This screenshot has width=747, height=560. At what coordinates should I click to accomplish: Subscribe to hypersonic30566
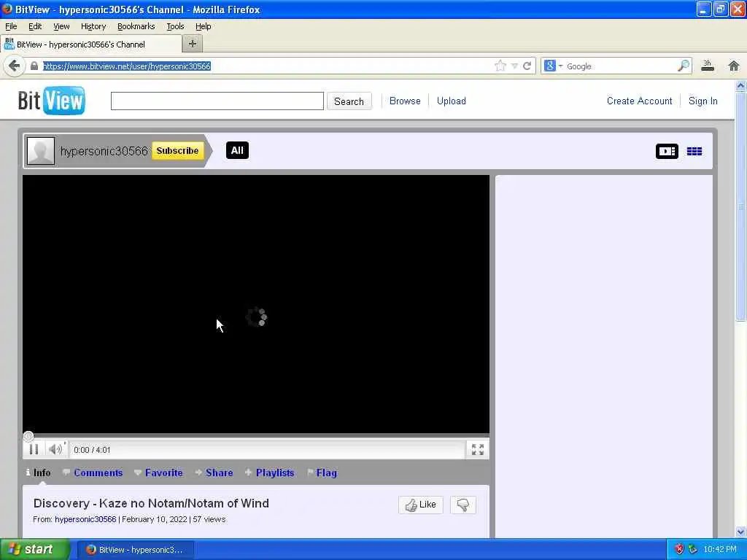tap(178, 150)
